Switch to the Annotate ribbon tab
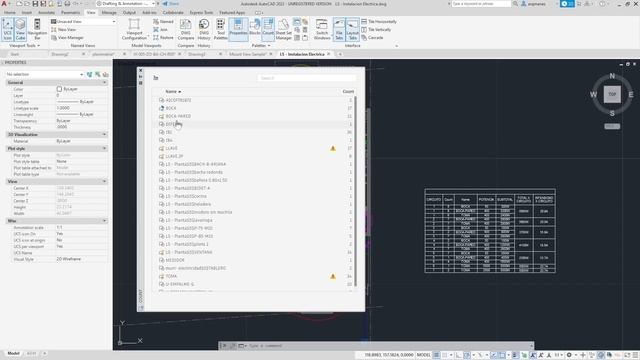640x360 pixels. [46, 13]
